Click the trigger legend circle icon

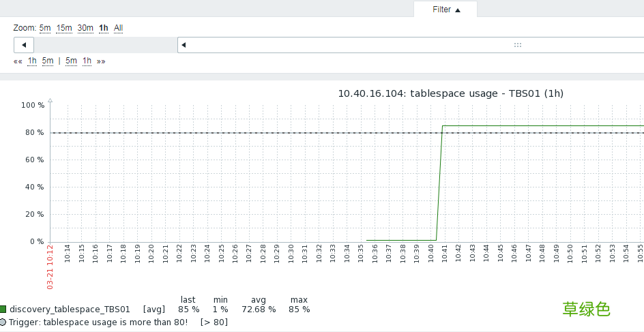point(3,322)
